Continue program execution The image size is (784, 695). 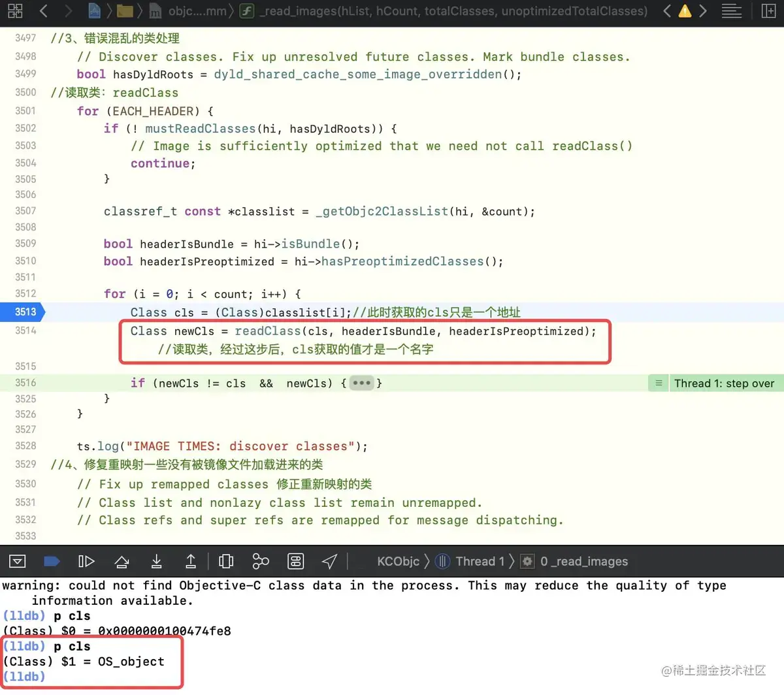pos(86,561)
